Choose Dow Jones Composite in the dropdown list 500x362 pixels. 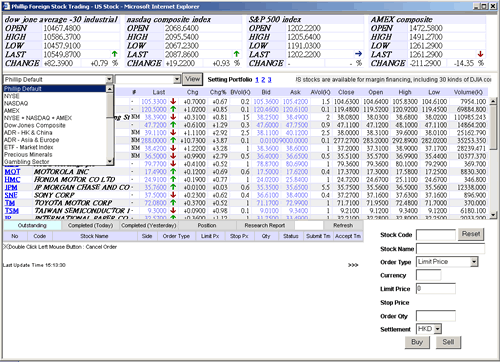point(35,125)
